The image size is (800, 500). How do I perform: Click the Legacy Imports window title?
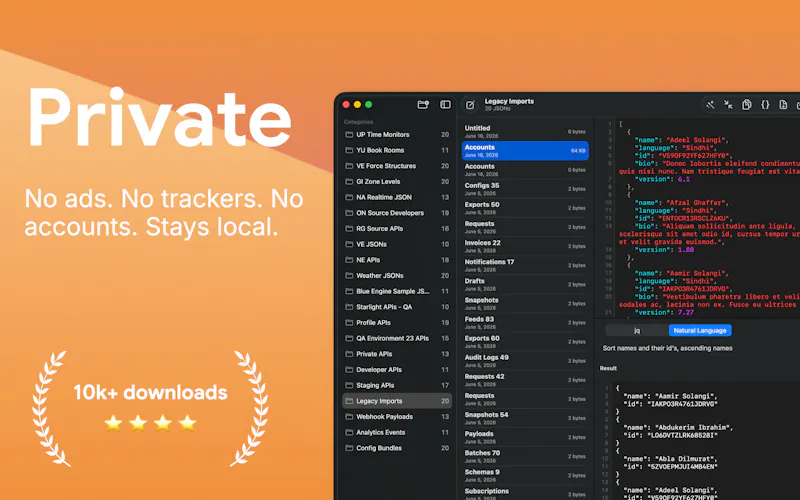coord(509,102)
